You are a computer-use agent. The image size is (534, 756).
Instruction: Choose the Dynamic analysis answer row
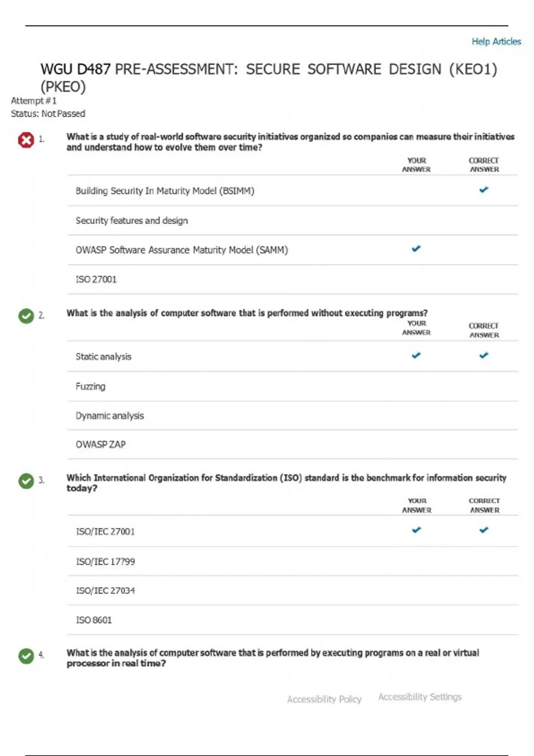[109, 416]
